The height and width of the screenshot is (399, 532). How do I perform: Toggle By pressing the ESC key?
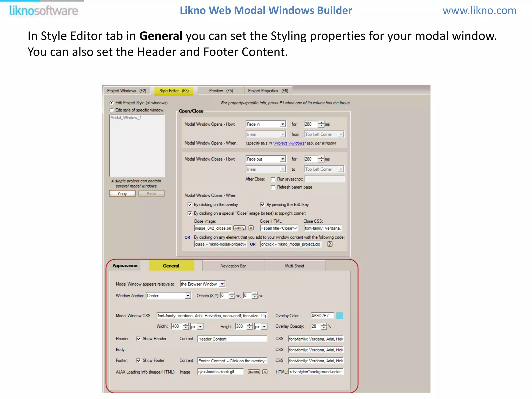click(x=262, y=205)
